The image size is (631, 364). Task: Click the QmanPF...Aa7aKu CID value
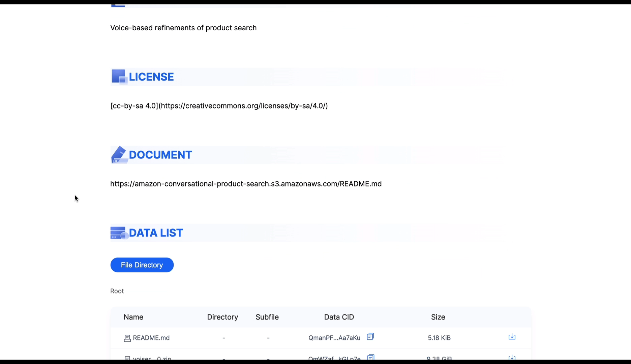(334, 338)
